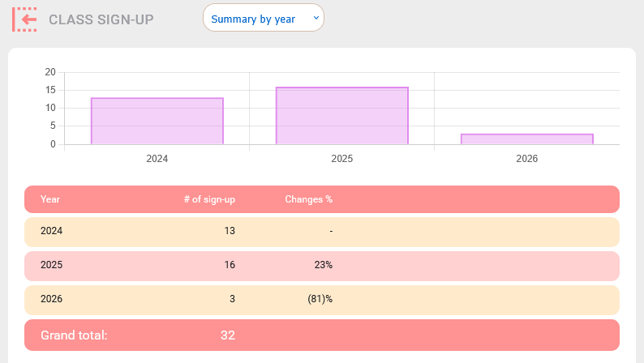Click the 23% change value
The height and width of the screenshot is (363, 644).
click(324, 265)
